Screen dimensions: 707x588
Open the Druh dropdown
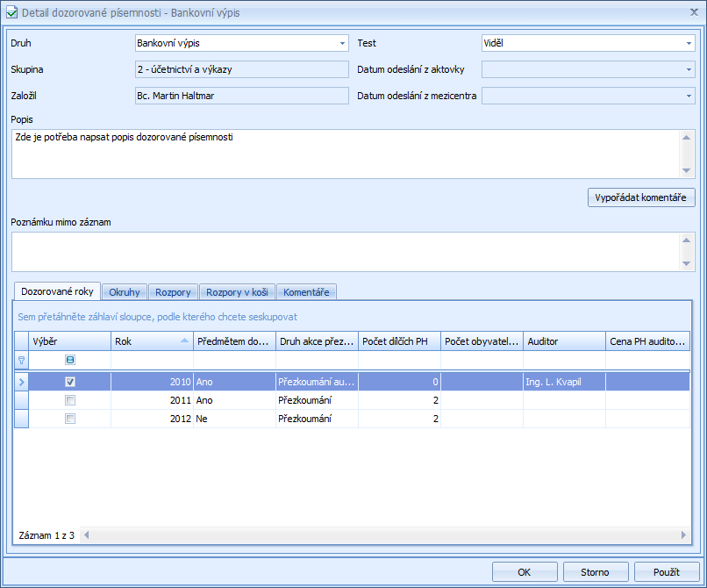coord(342,43)
